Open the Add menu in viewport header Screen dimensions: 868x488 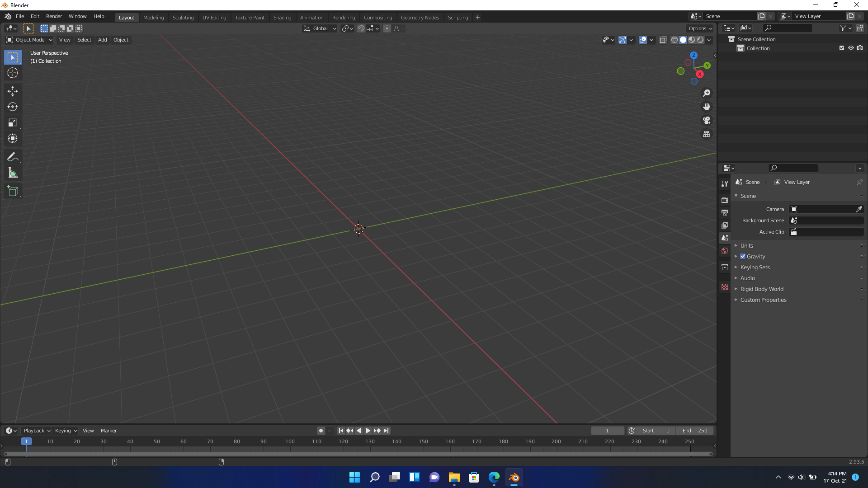click(103, 40)
